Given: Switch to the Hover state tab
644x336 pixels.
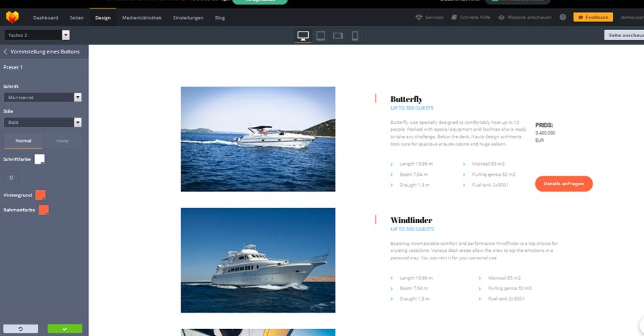Looking at the screenshot, I should click(62, 141).
